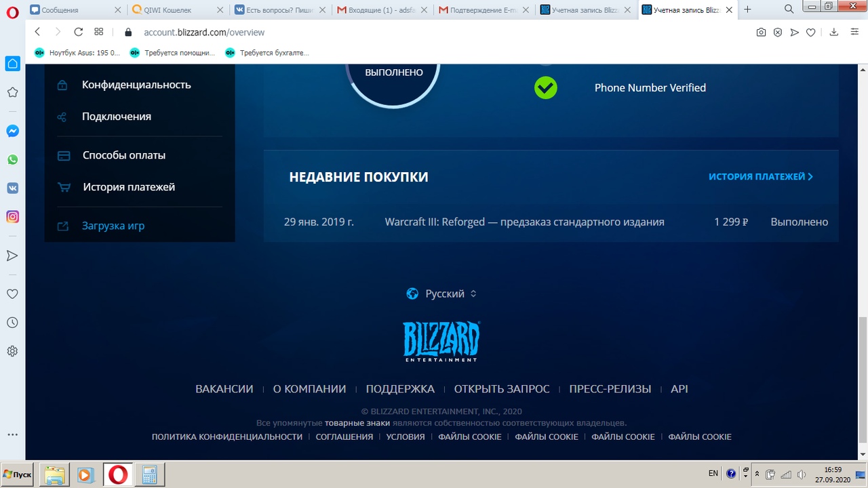Open the ПРЕСС-РЕЛИЗЫ footer link

[x=610, y=389]
